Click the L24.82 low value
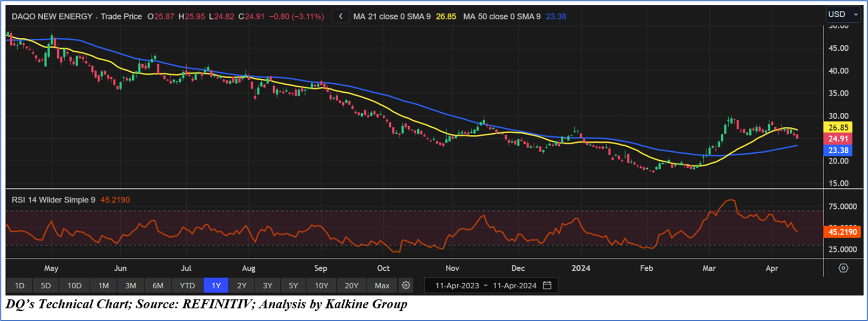Viewport: 868px width, 321px height. (x=221, y=16)
